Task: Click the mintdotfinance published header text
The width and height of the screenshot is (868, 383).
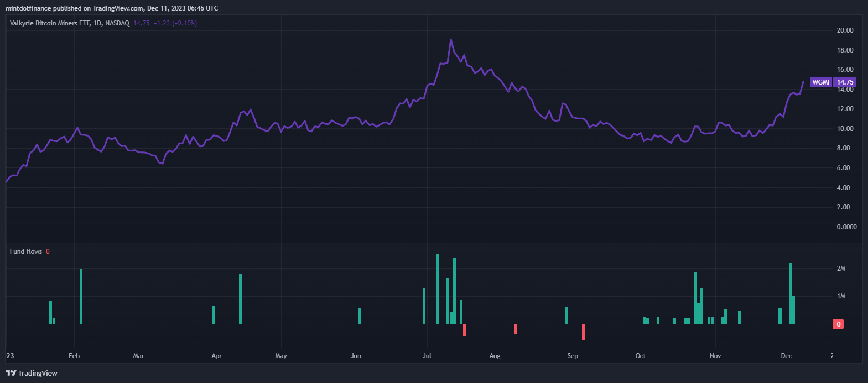Action: [111, 8]
